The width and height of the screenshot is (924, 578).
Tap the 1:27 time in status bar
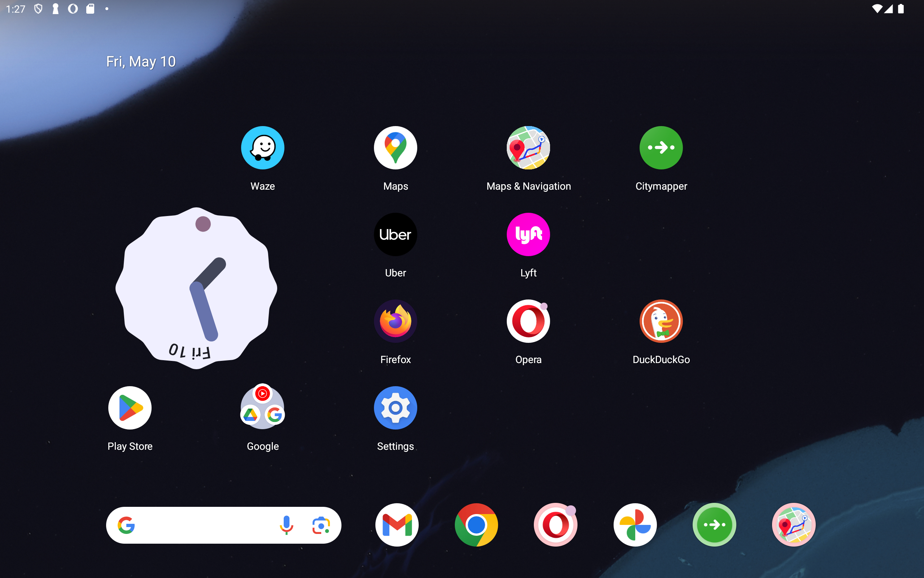[16, 9]
